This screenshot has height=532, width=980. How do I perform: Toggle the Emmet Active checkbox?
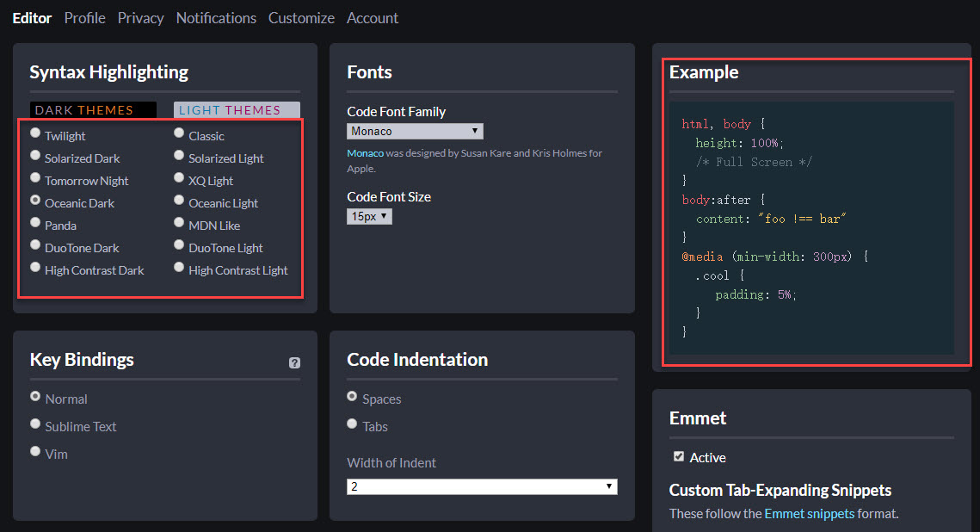click(x=679, y=456)
